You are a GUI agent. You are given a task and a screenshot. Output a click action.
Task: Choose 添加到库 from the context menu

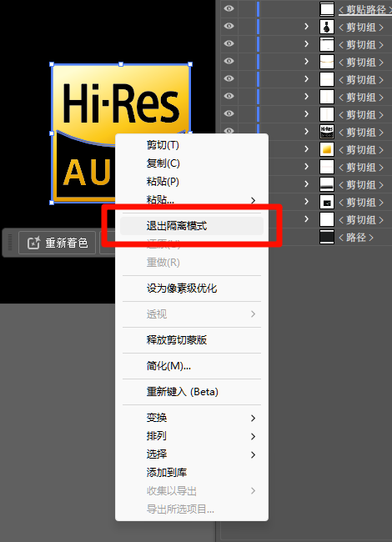coord(192,472)
